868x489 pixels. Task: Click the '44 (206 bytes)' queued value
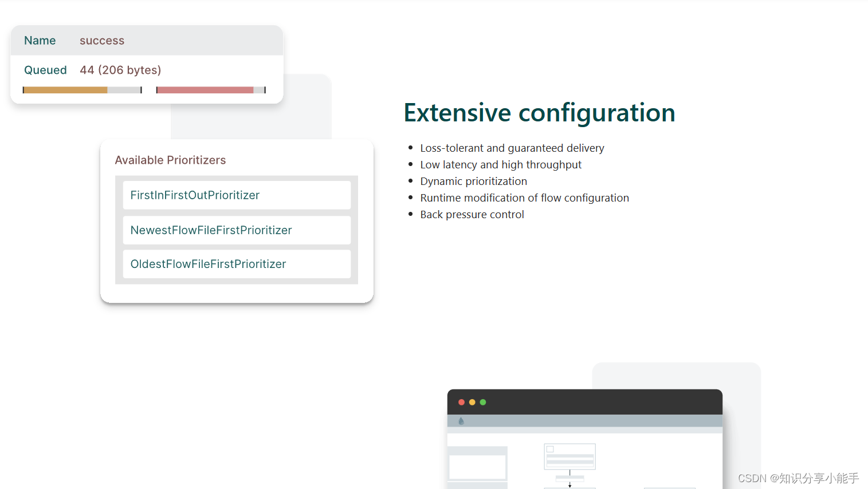pos(120,70)
